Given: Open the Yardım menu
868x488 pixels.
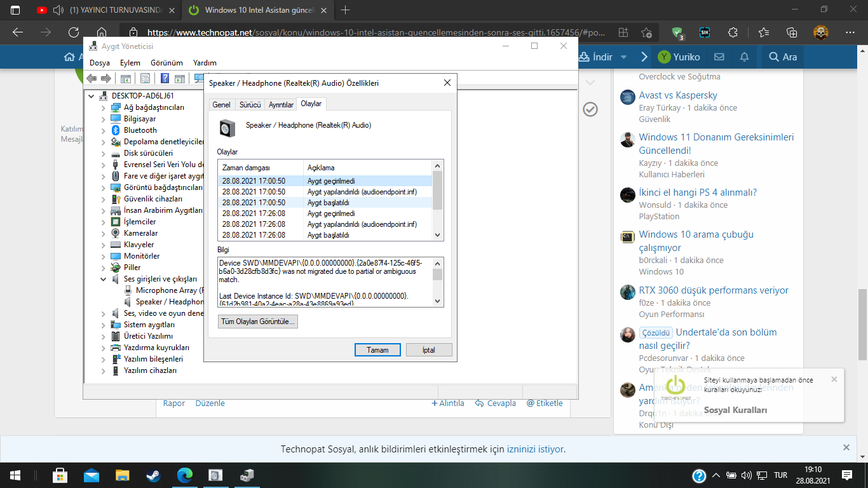Looking at the screenshot, I should (205, 63).
